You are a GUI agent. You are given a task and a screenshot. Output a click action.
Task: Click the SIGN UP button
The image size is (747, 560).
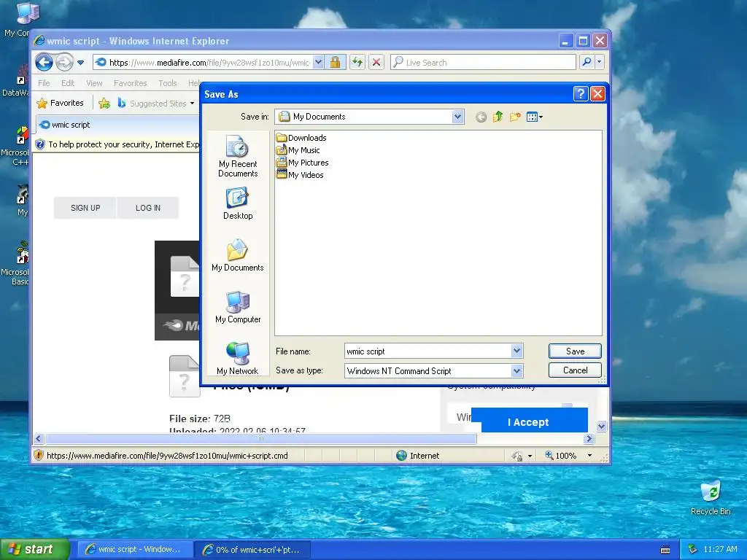click(85, 208)
